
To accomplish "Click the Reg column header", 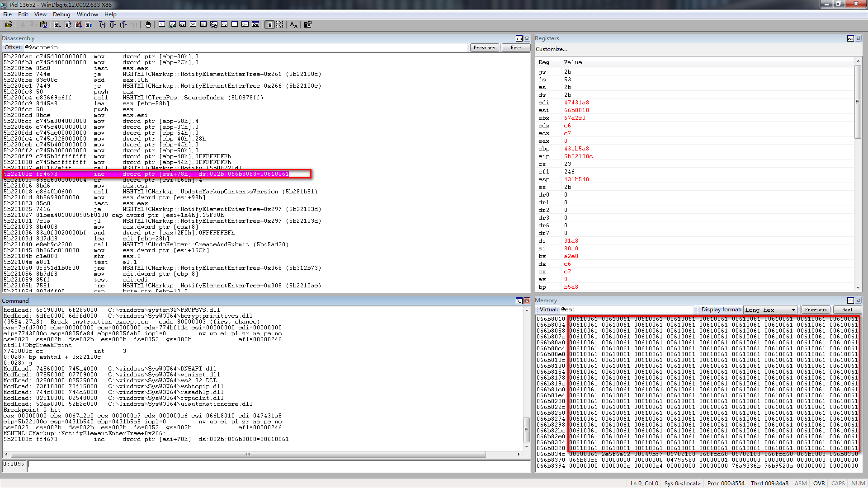I will (x=544, y=62).
